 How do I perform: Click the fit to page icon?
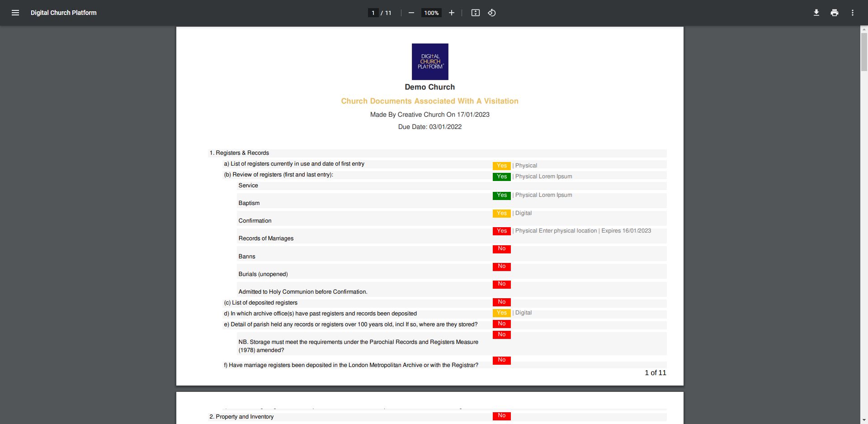476,13
